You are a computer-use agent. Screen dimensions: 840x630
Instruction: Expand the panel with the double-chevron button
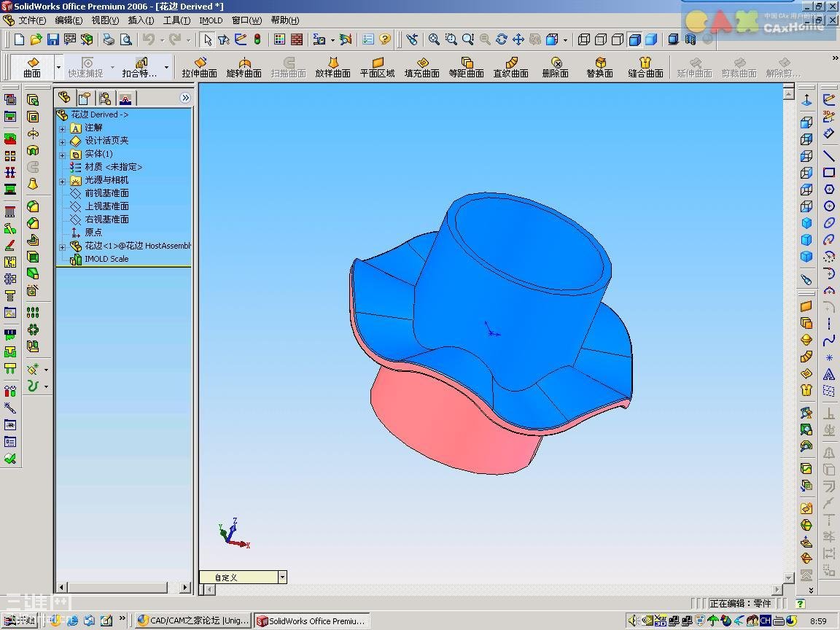click(x=185, y=98)
